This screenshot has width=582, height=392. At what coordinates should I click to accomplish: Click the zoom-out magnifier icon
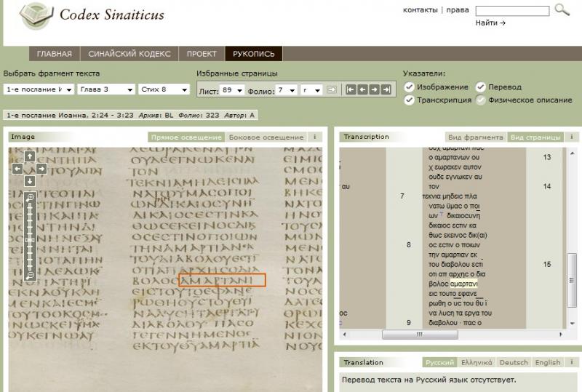coord(30,276)
